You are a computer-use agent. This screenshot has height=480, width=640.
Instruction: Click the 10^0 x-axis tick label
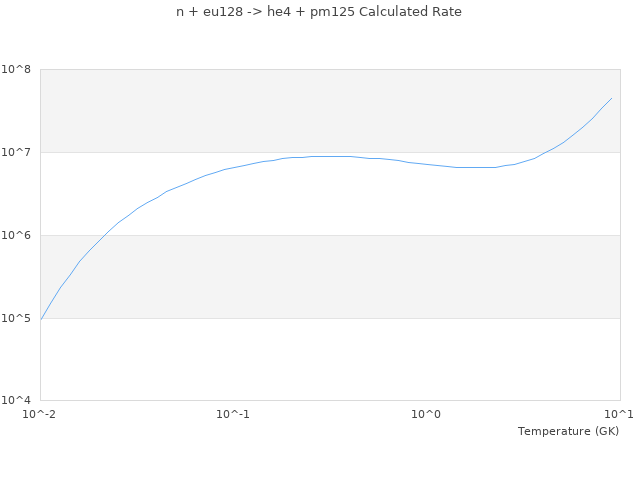(427, 414)
